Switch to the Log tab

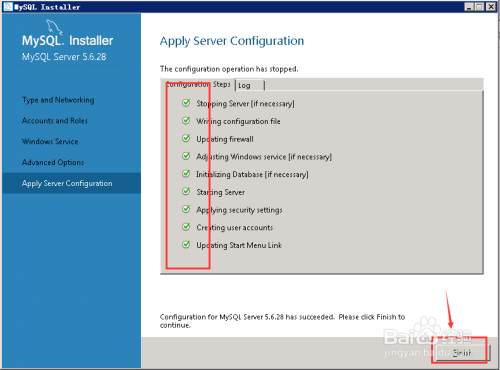point(250,85)
